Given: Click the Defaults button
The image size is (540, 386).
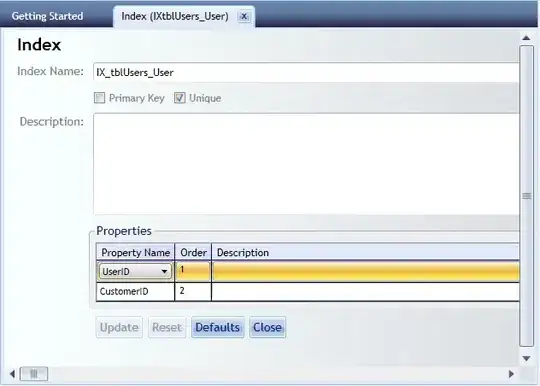Looking at the screenshot, I should pyautogui.click(x=218, y=327).
